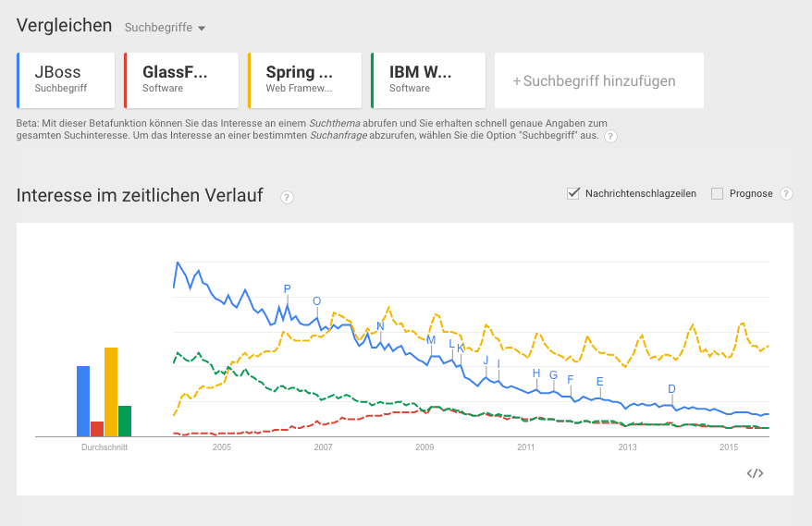Open the Suchbegriffe dropdown
812x526 pixels.
coord(165,28)
